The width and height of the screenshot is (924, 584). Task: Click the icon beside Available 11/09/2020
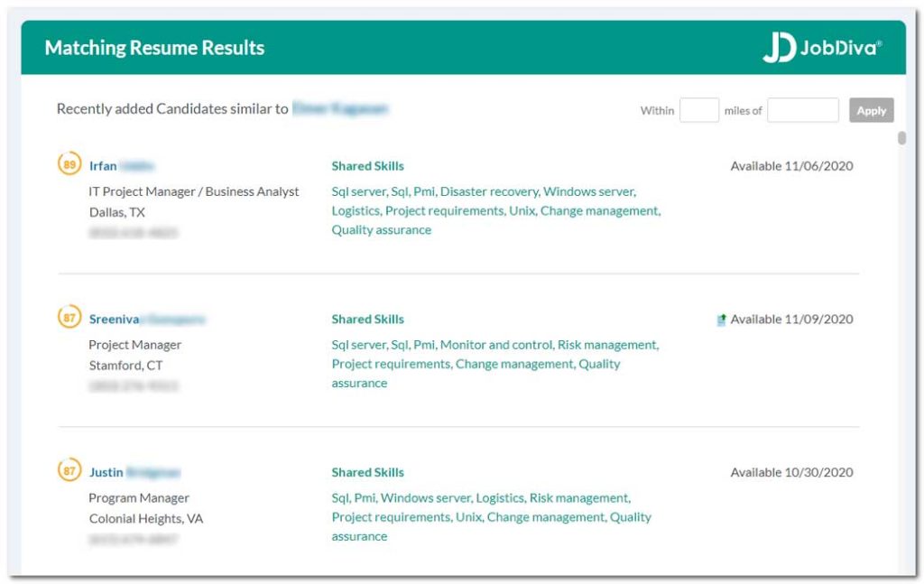pos(722,320)
